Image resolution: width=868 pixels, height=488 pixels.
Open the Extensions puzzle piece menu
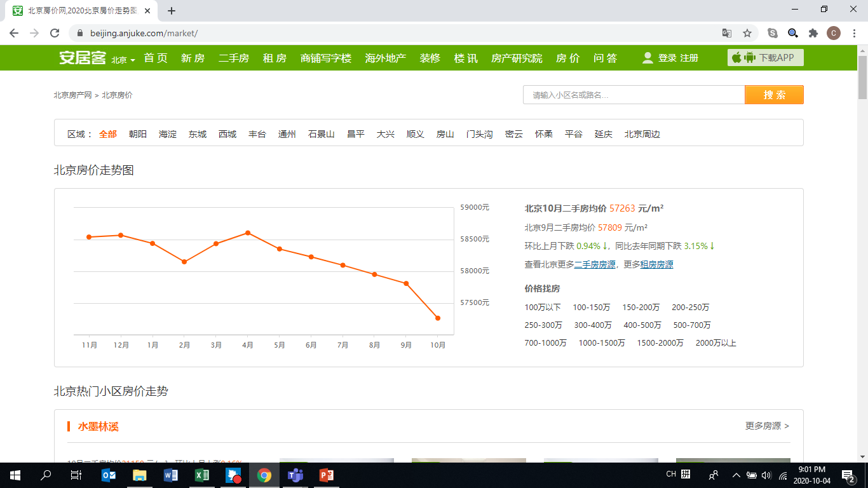click(x=813, y=33)
